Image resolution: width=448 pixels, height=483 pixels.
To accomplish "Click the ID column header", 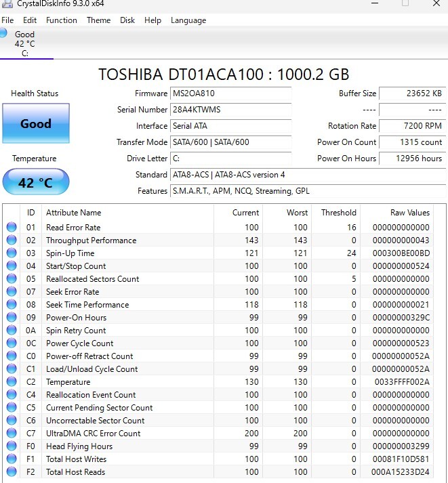I will [30, 213].
